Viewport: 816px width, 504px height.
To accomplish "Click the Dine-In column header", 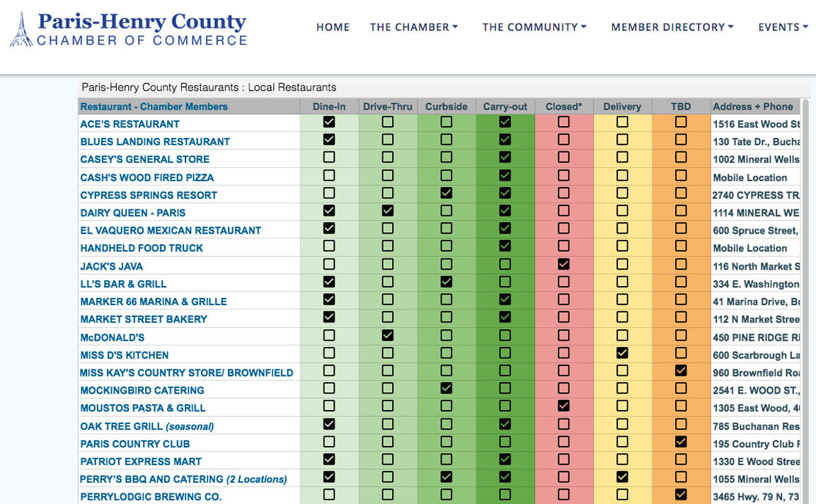I will click(329, 106).
